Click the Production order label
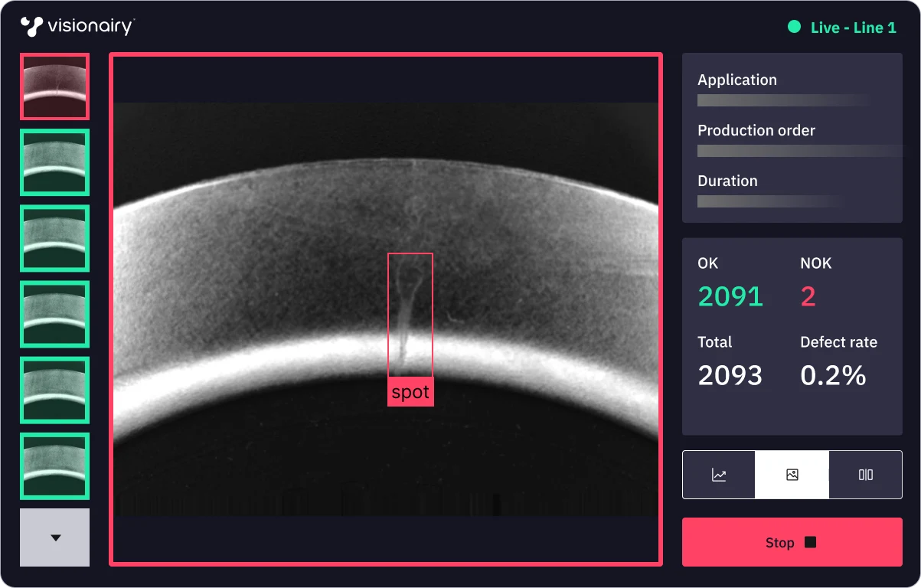Image resolution: width=921 pixels, height=588 pixels. click(756, 130)
